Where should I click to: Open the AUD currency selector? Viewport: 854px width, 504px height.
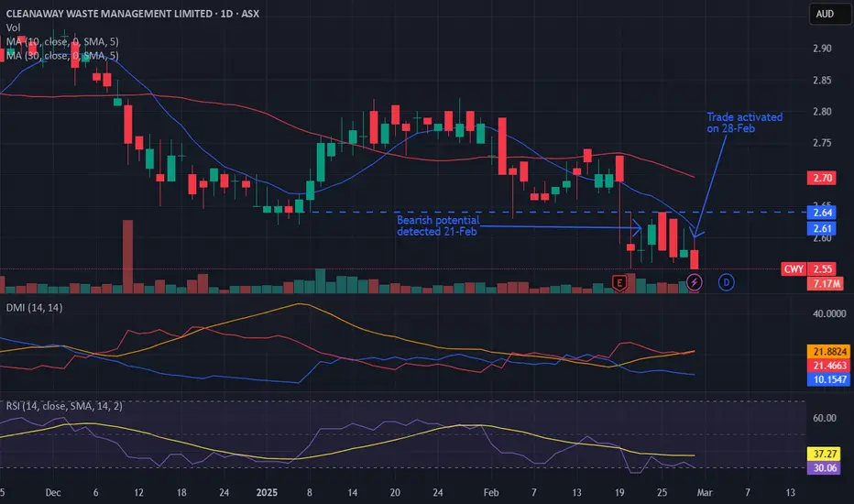click(x=830, y=14)
